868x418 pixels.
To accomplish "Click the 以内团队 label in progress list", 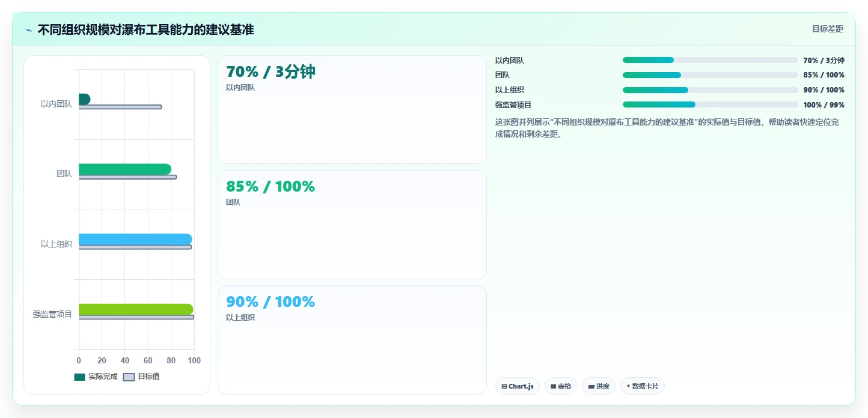I will [x=510, y=60].
